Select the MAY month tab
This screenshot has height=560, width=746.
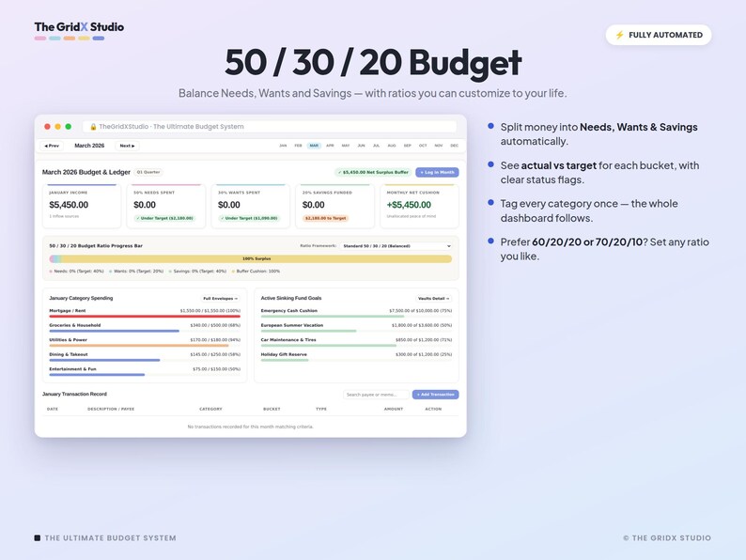(346, 146)
